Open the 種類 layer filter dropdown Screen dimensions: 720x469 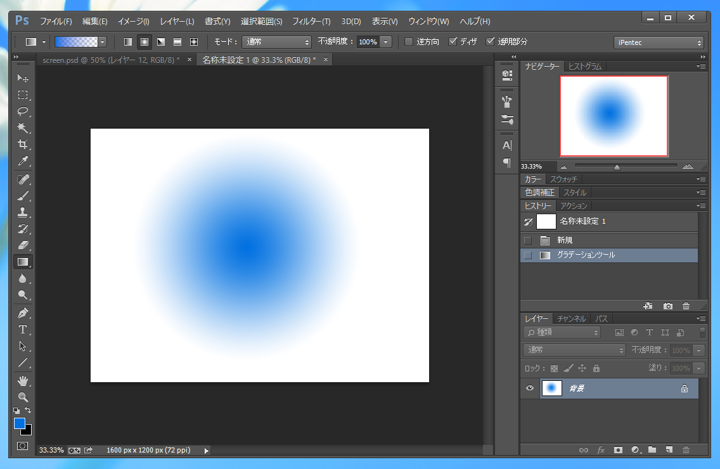[x=562, y=332]
